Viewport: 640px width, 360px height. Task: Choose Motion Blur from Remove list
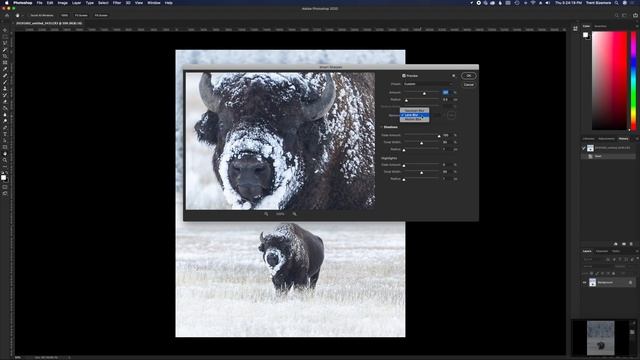tap(414, 119)
